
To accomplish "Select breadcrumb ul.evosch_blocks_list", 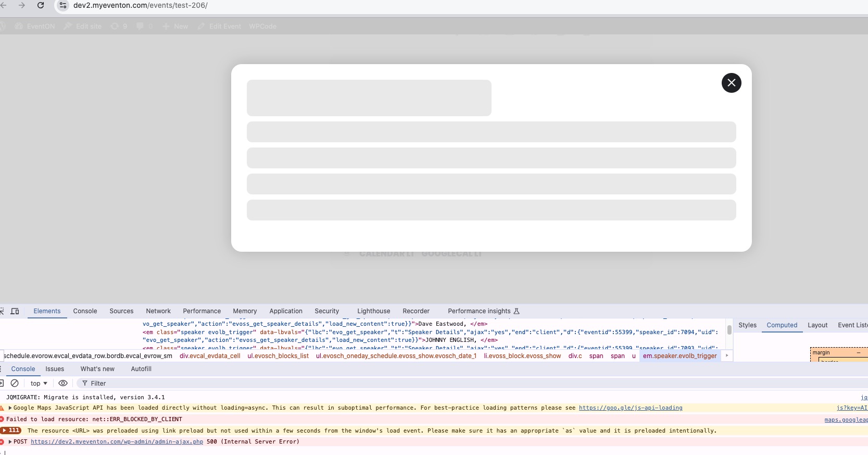I will point(278,356).
